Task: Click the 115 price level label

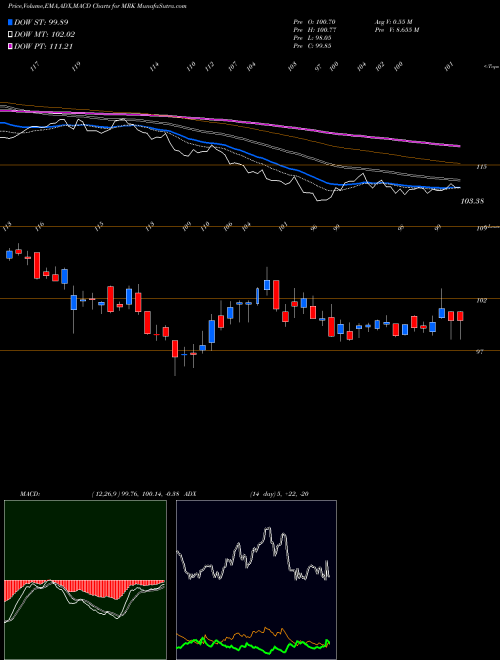Action: 481,167
